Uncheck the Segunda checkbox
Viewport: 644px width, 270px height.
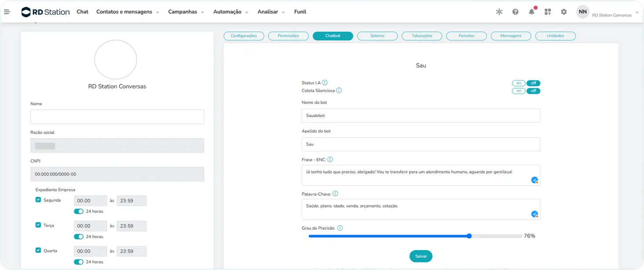pyautogui.click(x=38, y=200)
